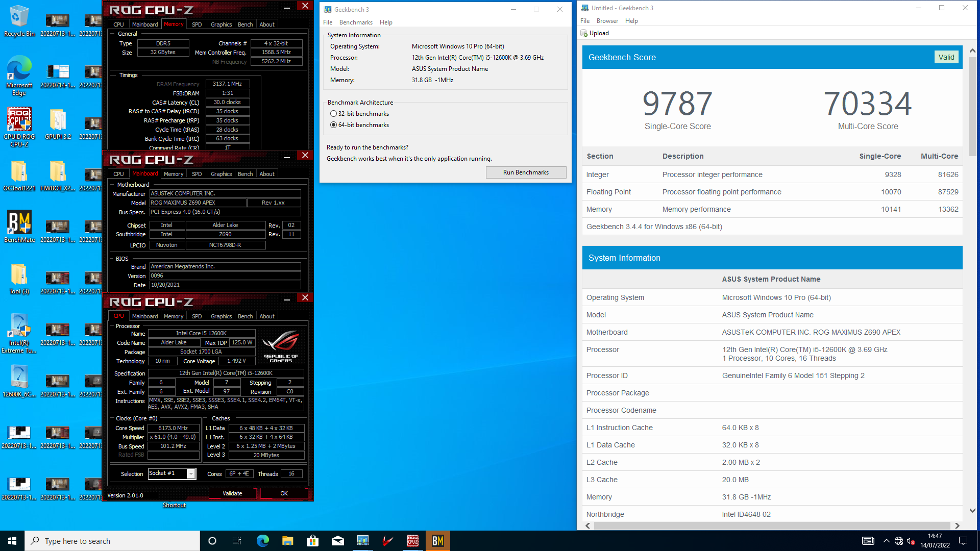Open Microsoft Store from the taskbar
Viewport: 980px width, 551px height.
pos(312,541)
